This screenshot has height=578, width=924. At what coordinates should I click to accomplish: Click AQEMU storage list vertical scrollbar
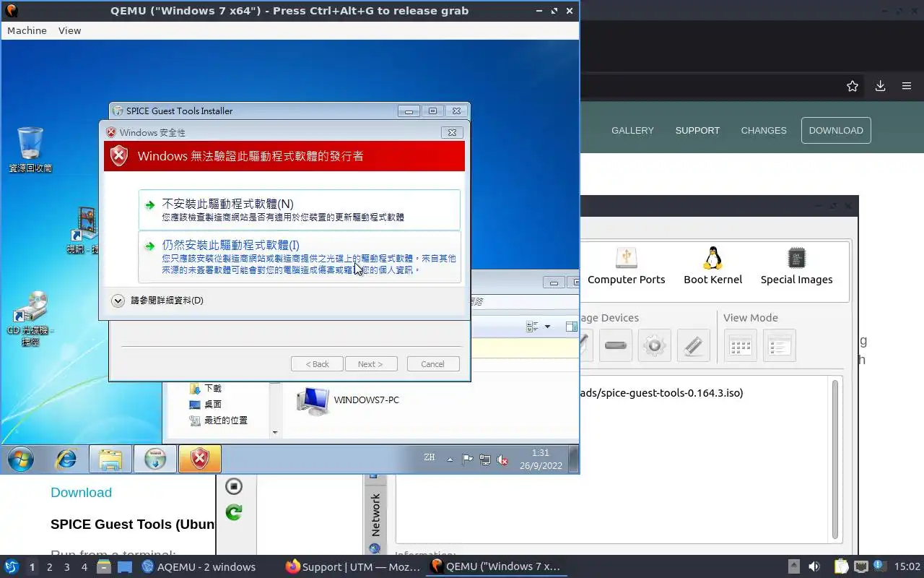coord(836,458)
